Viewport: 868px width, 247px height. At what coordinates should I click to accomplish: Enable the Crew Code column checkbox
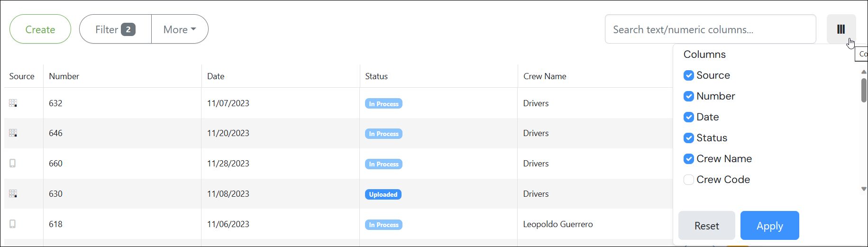click(689, 180)
